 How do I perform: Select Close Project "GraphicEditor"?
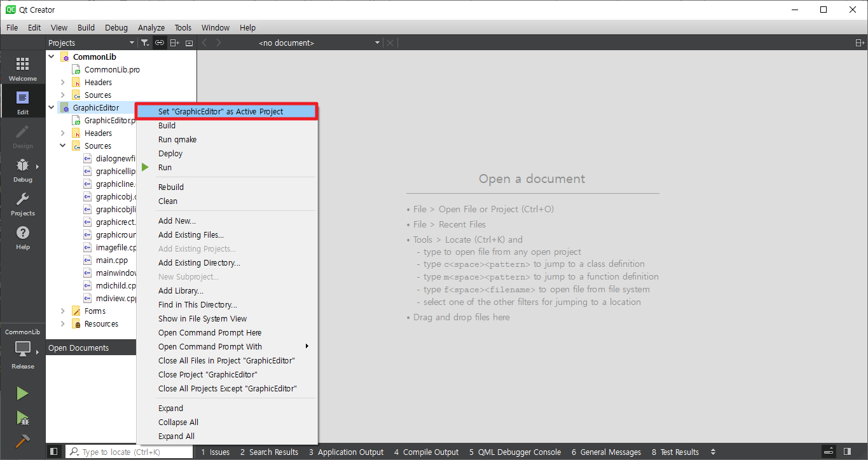pyautogui.click(x=227, y=374)
